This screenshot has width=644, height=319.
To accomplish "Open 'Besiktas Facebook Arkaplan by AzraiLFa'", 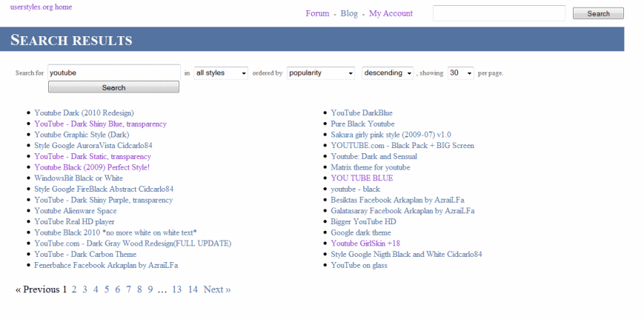I will (x=397, y=200).
